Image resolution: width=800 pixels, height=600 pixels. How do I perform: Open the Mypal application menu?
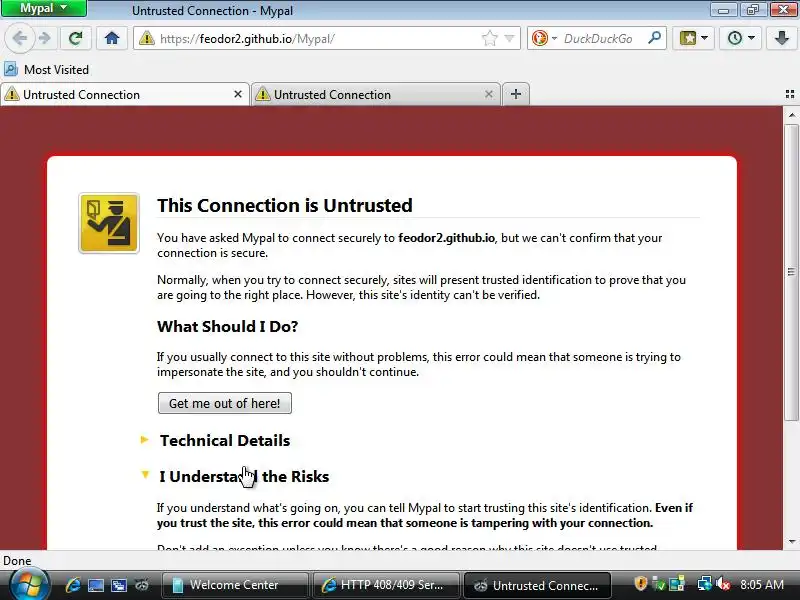[x=43, y=8]
